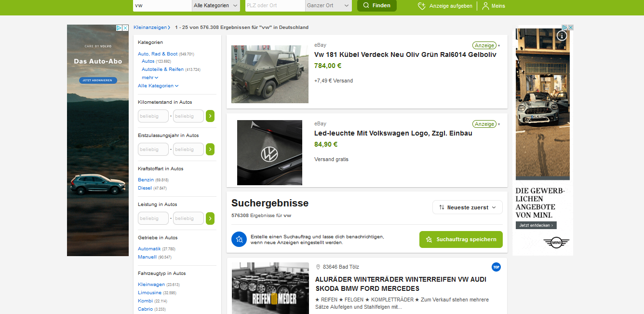Click the location pin icon beside 83646 Bad Tölz
This screenshot has height=314, width=644.
pos(318,267)
